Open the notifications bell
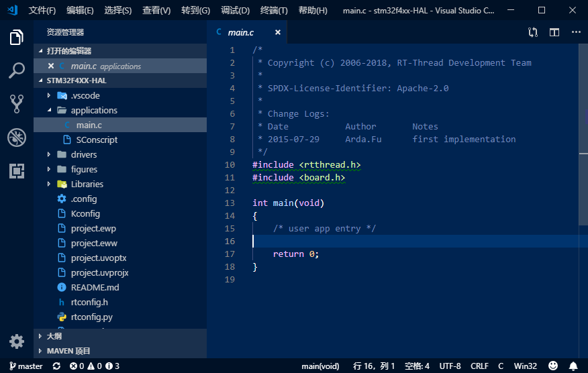This screenshot has width=588, height=373. (573, 366)
